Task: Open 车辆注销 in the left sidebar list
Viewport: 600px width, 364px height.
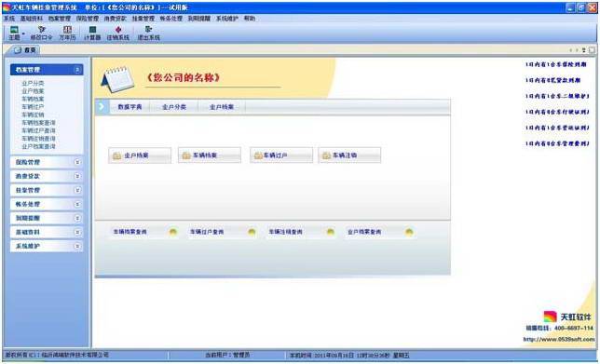Action: tap(33, 115)
